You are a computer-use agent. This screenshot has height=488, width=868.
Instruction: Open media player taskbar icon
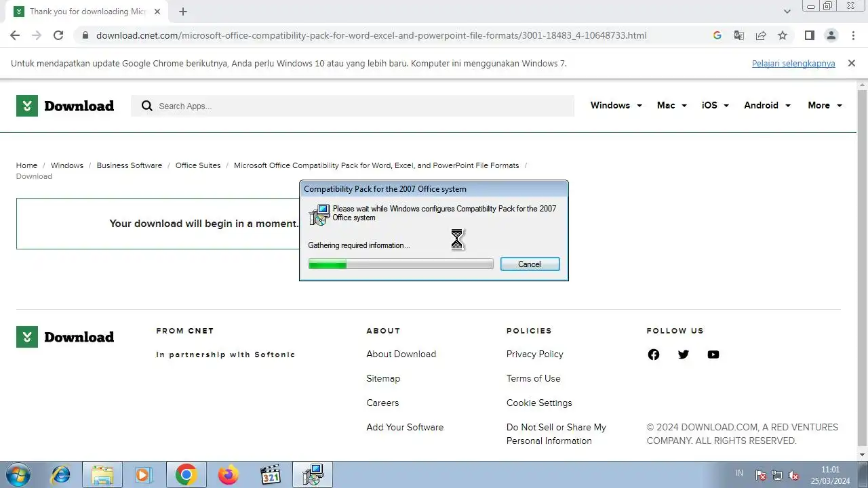coord(143,474)
